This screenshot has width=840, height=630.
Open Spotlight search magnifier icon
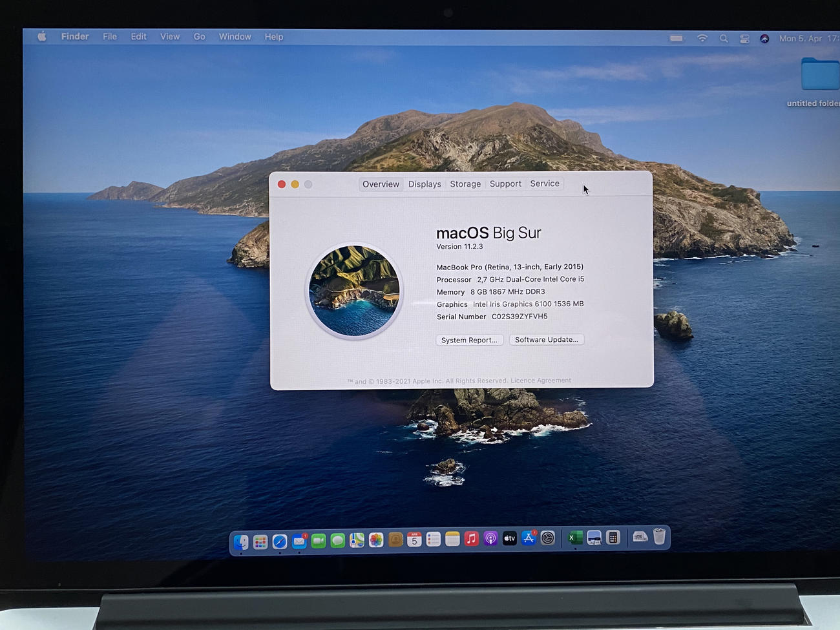pyautogui.click(x=724, y=39)
